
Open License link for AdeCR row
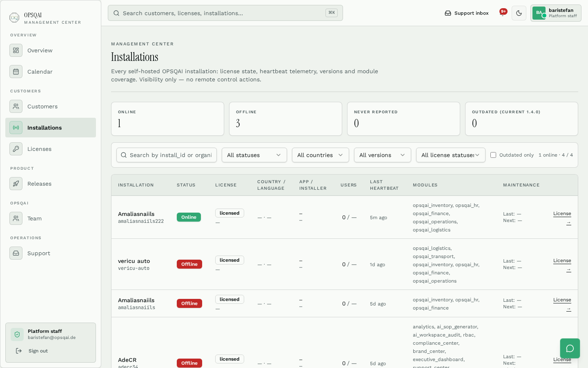coord(562,359)
